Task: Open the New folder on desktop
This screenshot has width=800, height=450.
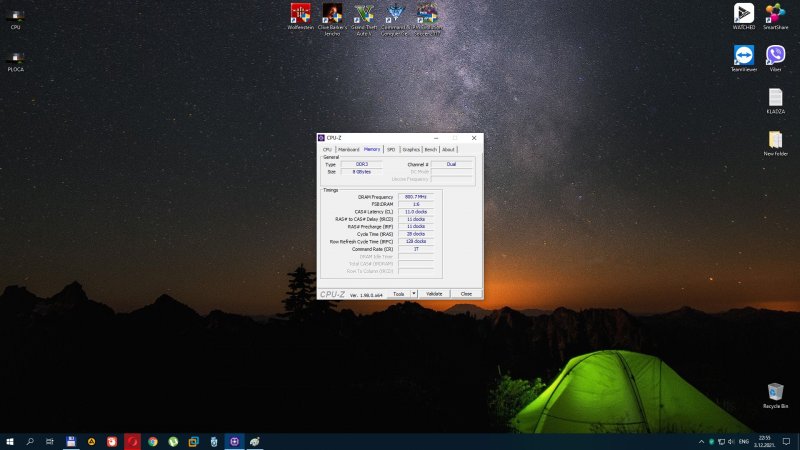Action: pos(776,143)
